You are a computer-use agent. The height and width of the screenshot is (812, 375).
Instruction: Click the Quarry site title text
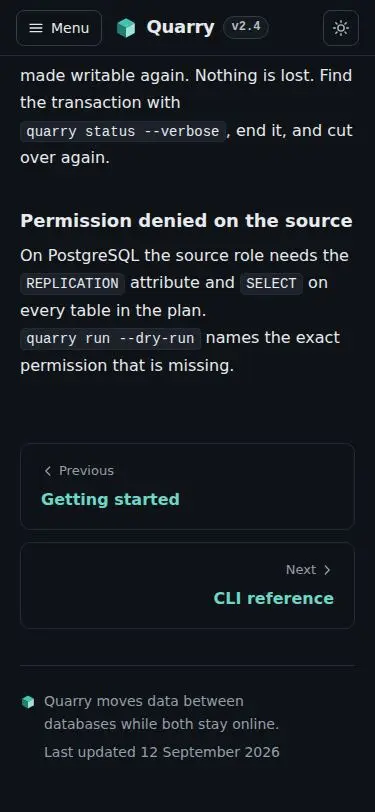(180, 27)
